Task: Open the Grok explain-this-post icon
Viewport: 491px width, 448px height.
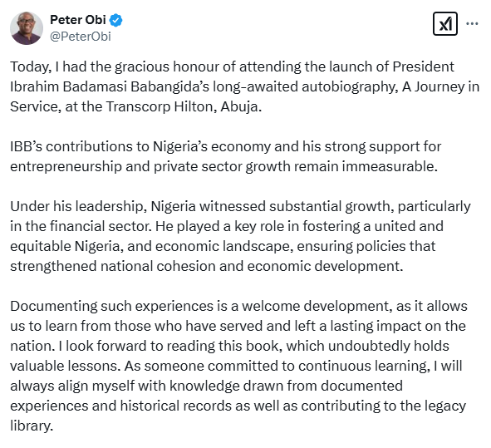Action: point(445,24)
